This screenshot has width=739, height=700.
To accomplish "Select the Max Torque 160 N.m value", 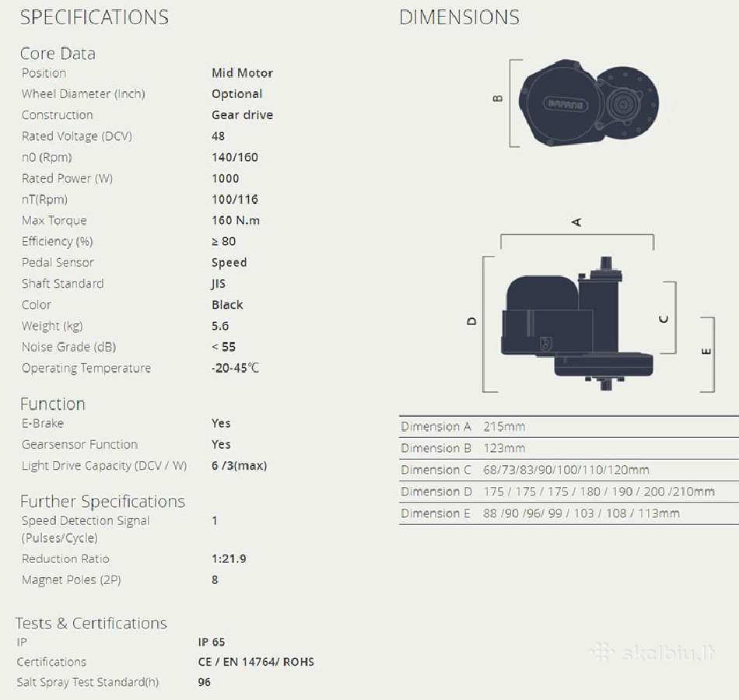I will (236, 220).
